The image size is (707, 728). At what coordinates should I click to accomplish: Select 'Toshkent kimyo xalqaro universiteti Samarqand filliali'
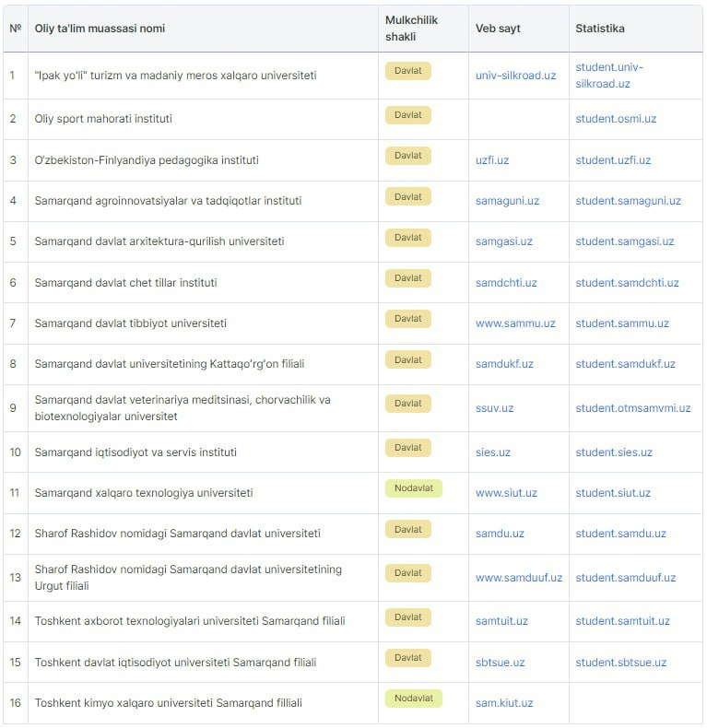(168, 703)
